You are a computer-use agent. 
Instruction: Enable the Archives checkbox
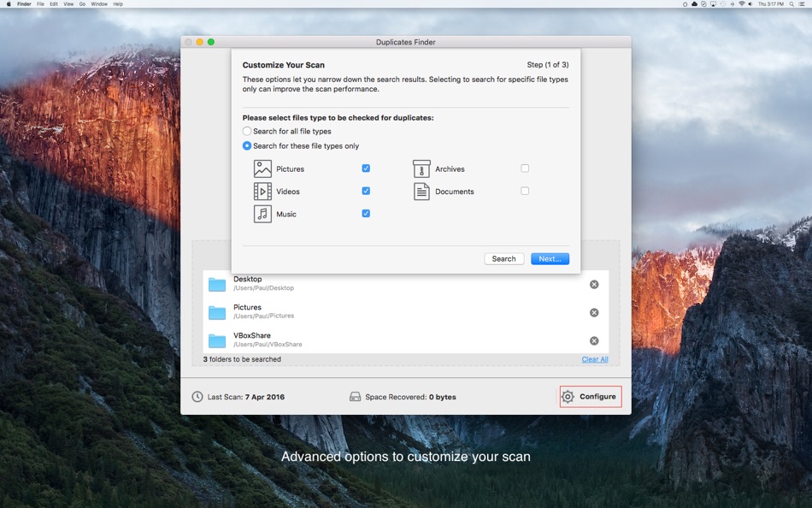525,168
